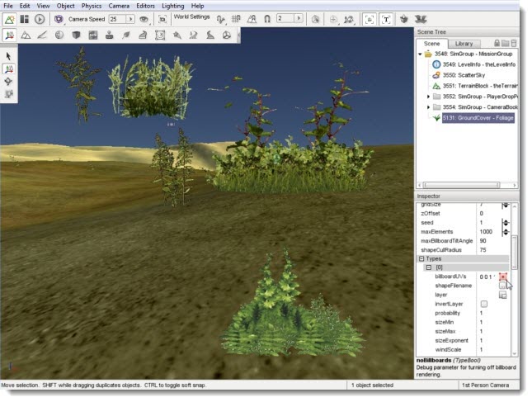This screenshot has height=402, width=532.
Task: Select the Forest Editor leaf icon
Action: (x=126, y=35)
